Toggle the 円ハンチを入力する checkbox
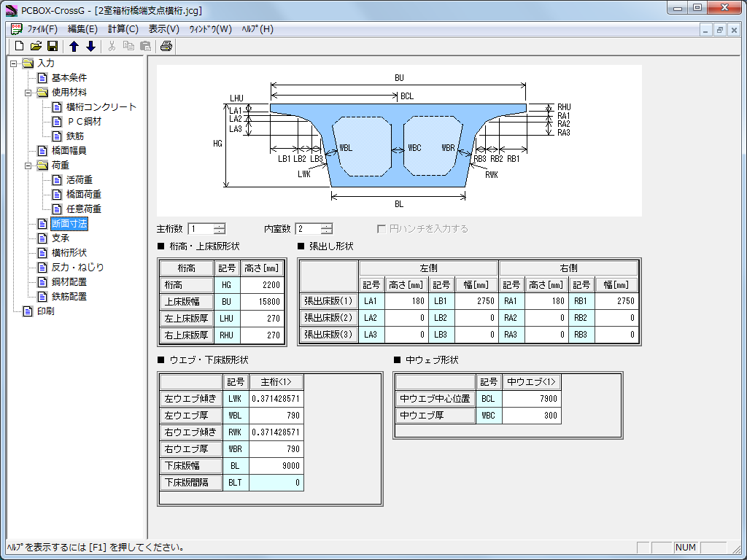This screenshot has height=560, width=747. click(x=382, y=229)
